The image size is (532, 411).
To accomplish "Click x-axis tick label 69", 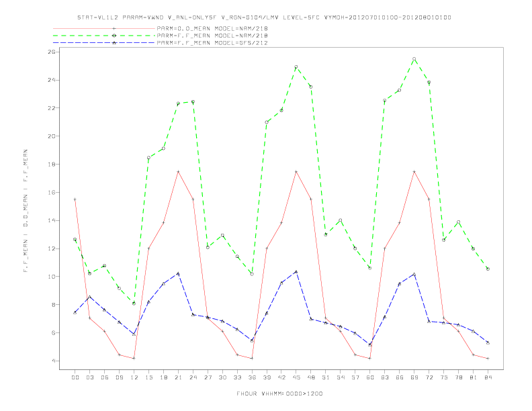I will pos(414,377).
